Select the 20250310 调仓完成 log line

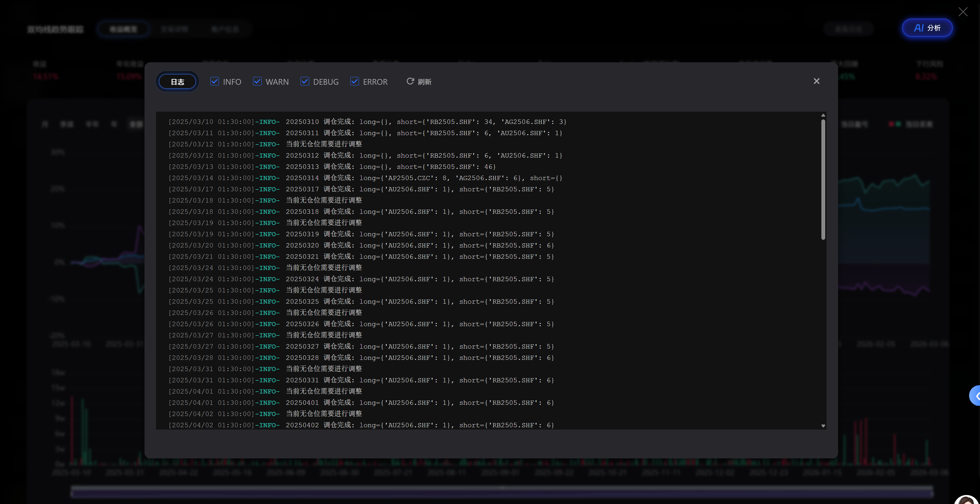[367, 122]
